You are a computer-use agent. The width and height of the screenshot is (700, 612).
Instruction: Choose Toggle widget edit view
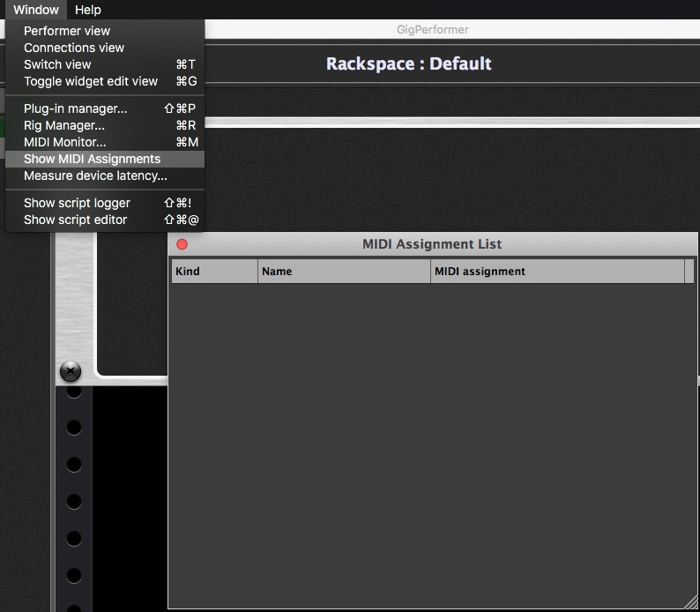click(x=105, y=81)
